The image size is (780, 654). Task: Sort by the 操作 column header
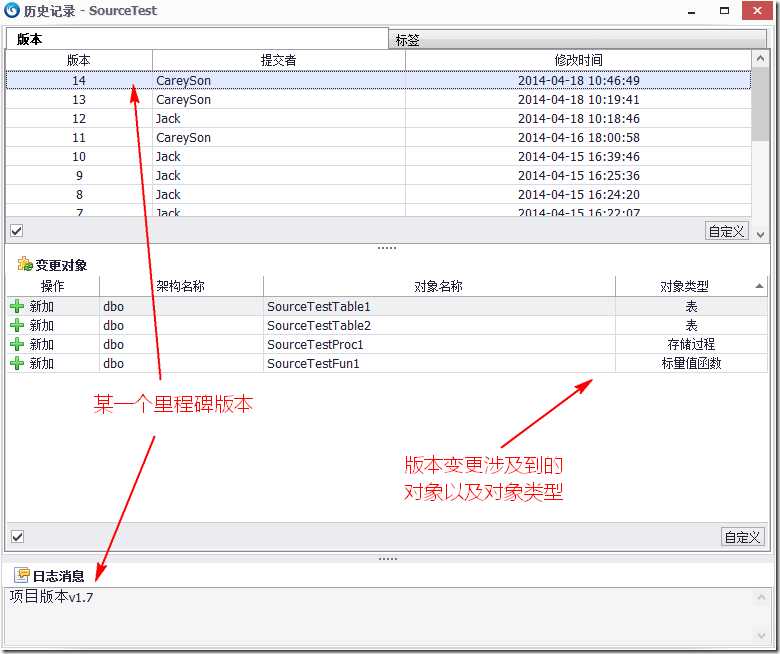(x=53, y=286)
